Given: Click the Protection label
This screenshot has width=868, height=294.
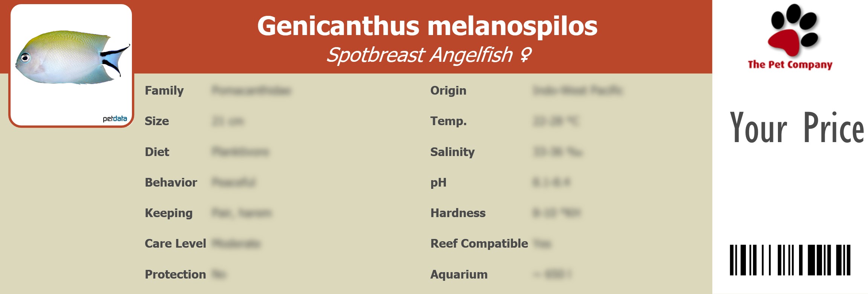Looking at the screenshot, I should [175, 274].
